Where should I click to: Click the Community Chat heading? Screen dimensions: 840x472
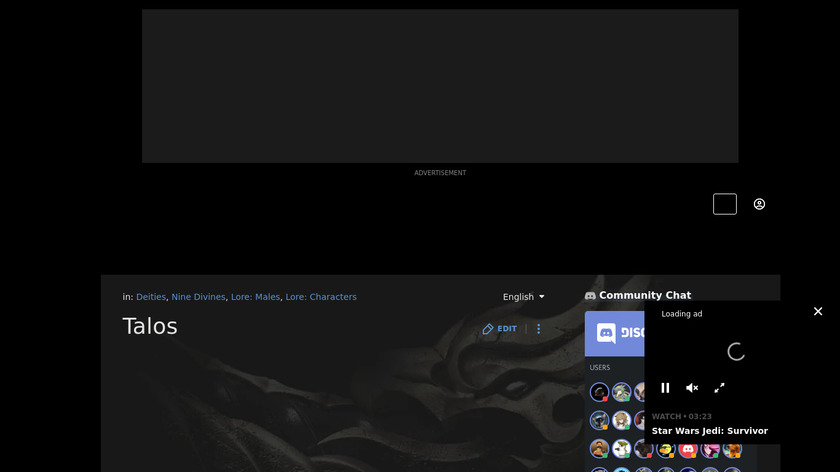point(645,295)
